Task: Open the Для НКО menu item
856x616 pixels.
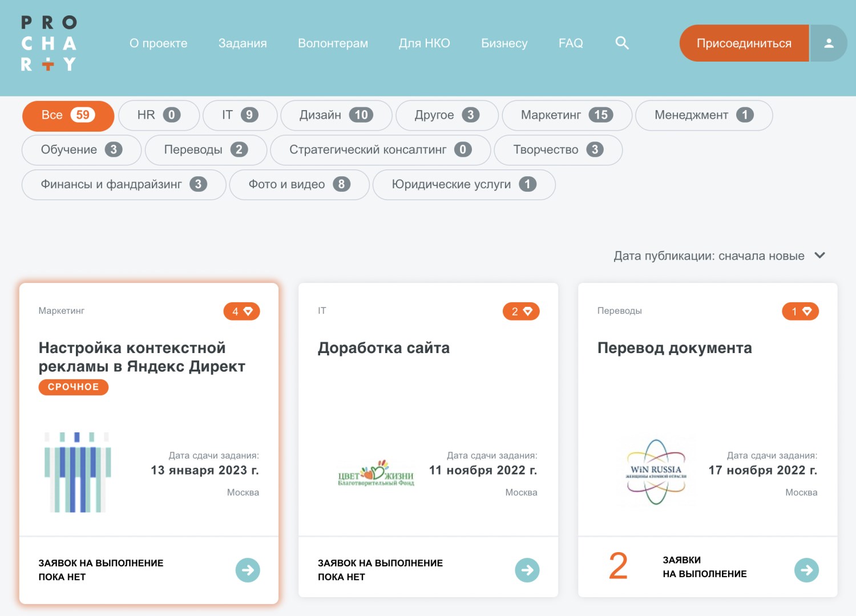Action: (x=425, y=43)
